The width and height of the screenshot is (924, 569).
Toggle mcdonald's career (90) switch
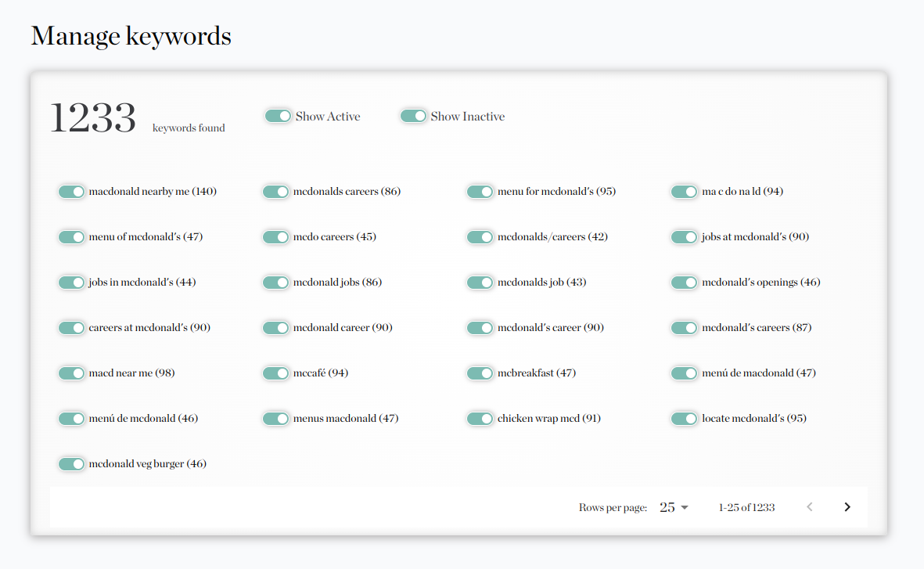point(480,328)
